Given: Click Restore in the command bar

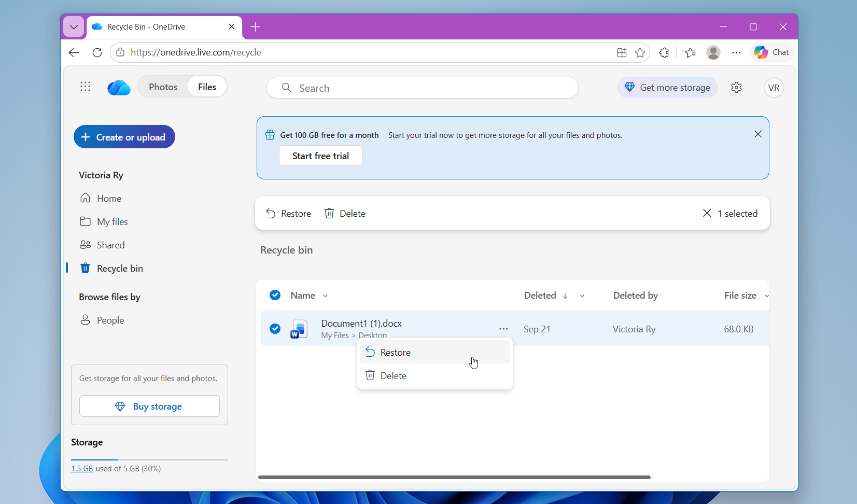Looking at the screenshot, I should click(x=288, y=214).
